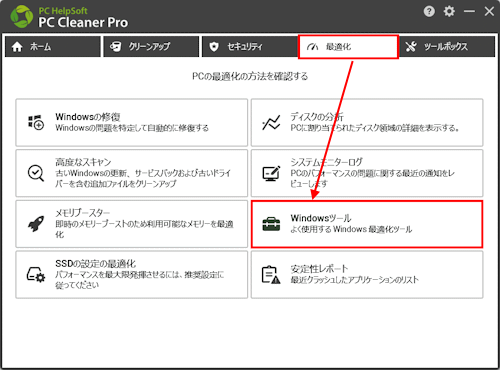The image size is (500, 370).
Task: Open Windowsツール card title
Action: tap(321, 218)
